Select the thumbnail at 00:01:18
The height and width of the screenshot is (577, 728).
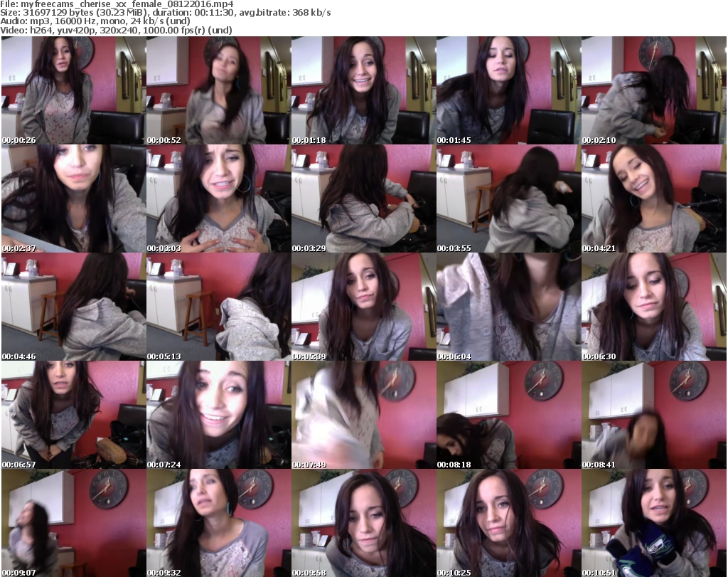[x=363, y=90]
